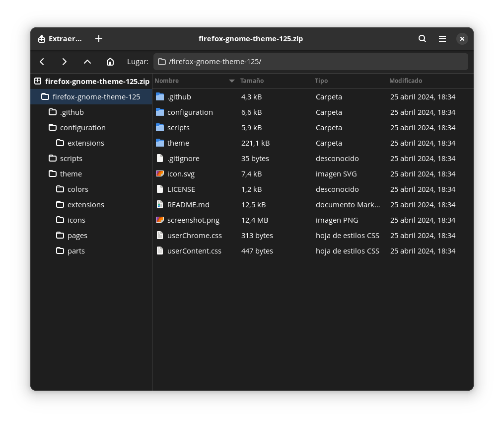Click README.md document icon
Screen dimensions: 504x424
tap(160, 205)
